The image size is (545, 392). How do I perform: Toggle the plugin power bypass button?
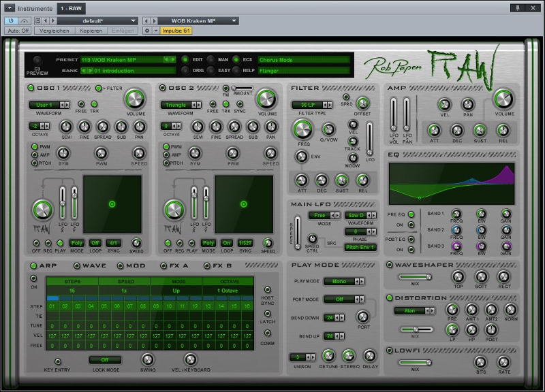click(x=11, y=21)
